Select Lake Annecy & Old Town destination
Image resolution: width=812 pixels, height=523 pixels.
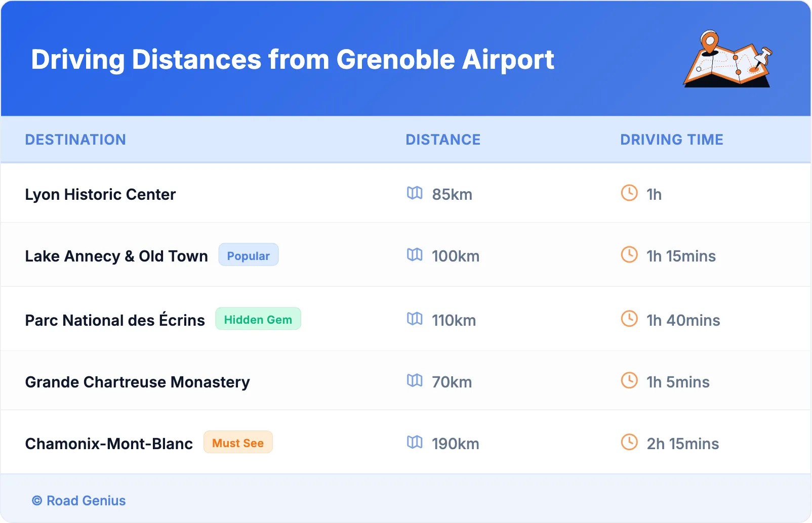(x=116, y=256)
